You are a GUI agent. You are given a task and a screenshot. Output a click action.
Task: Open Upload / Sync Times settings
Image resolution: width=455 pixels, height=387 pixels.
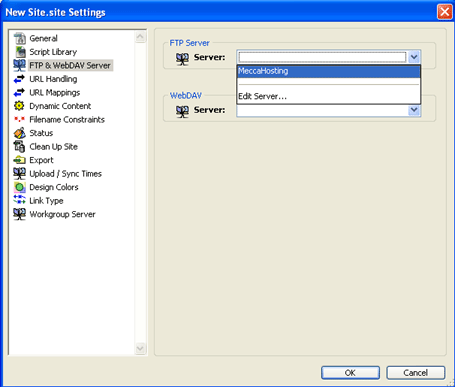tap(65, 174)
